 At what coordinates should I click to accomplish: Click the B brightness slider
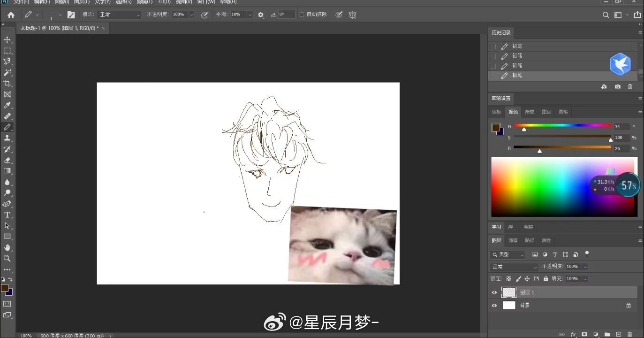point(562,147)
